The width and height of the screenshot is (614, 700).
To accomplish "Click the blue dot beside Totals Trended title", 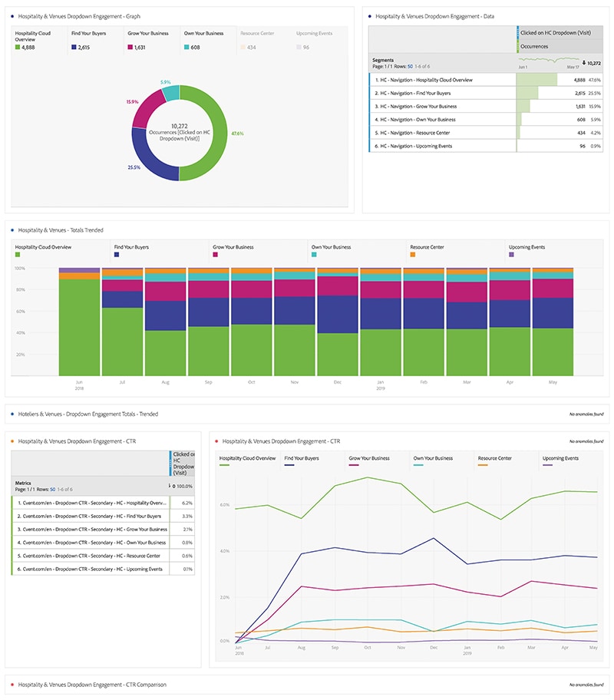I will [x=12, y=229].
